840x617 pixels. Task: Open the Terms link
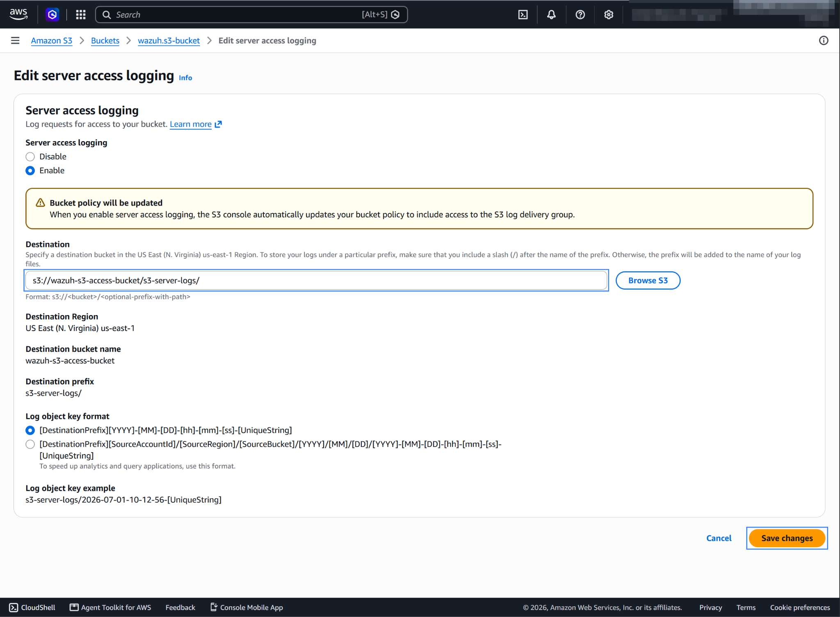click(746, 608)
